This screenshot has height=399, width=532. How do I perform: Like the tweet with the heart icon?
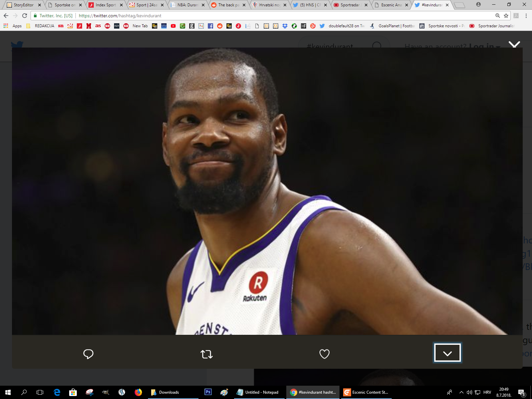(x=324, y=353)
